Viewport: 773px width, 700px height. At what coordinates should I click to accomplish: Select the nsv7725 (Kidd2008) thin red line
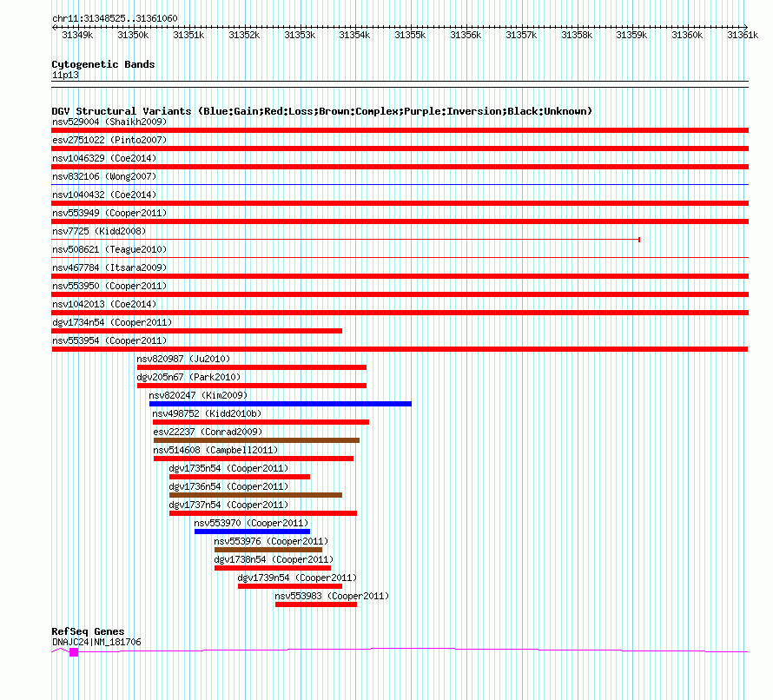click(345, 240)
